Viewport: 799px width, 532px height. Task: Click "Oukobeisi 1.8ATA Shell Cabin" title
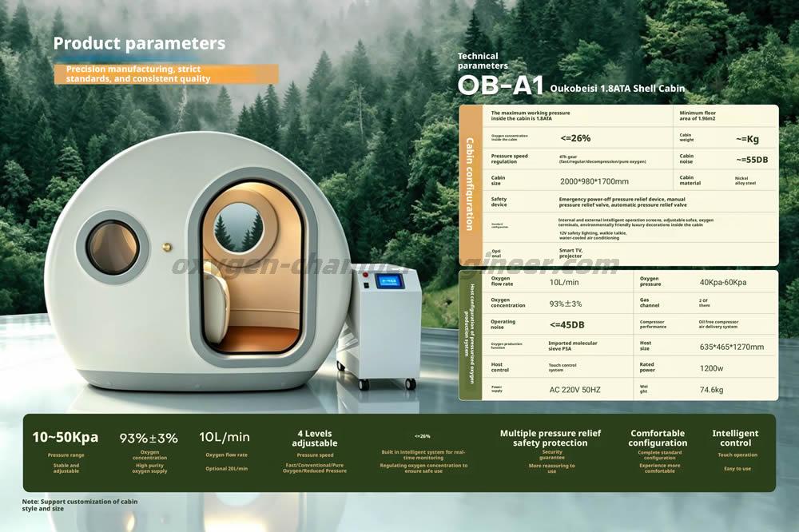pyautogui.click(x=617, y=88)
